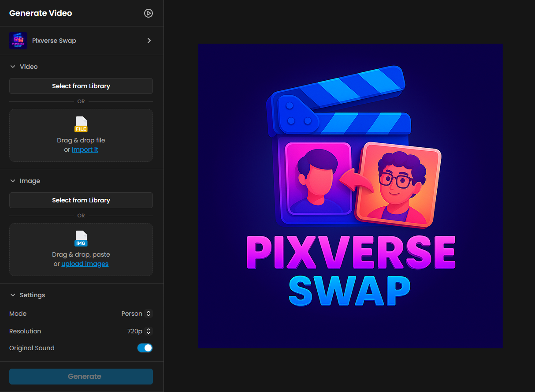Open the Resolution dropdown showing 720p
Viewport: 535px width, 392px height.
pyautogui.click(x=139, y=331)
